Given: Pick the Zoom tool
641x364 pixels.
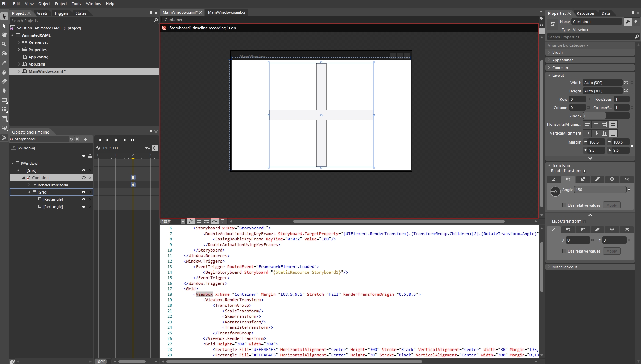Looking at the screenshot, I should coord(4,44).
